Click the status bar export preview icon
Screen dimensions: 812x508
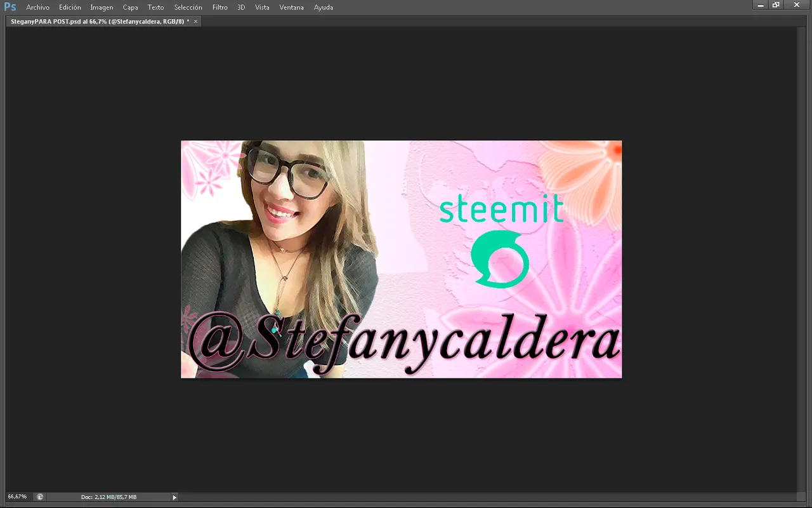point(40,497)
